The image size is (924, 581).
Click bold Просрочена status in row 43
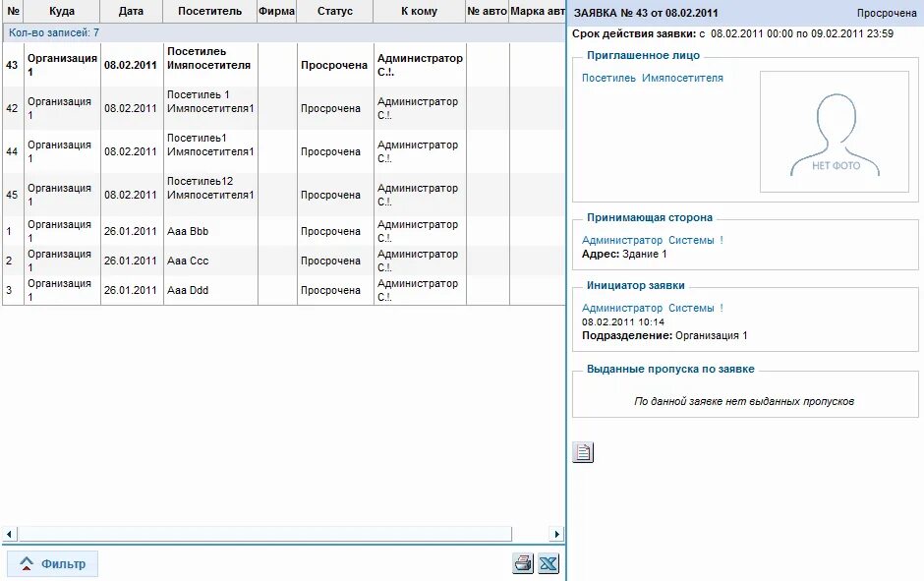334,65
